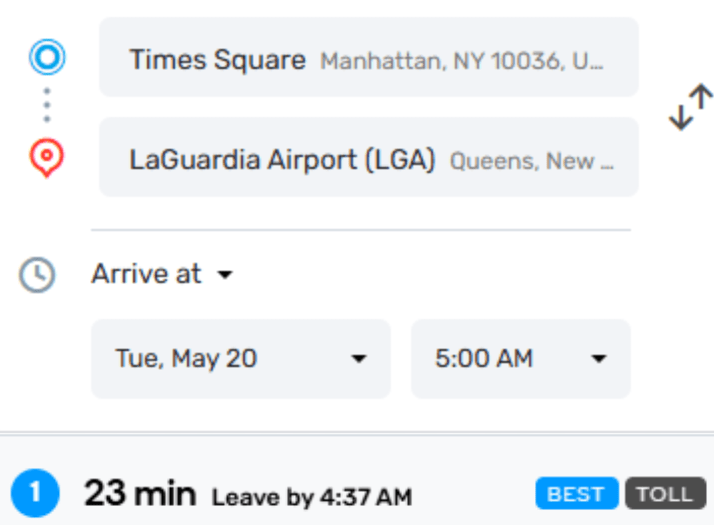Image resolution: width=714 pixels, height=525 pixels.
Task: Click the arrow in the time selector
Action: point(599,360)
